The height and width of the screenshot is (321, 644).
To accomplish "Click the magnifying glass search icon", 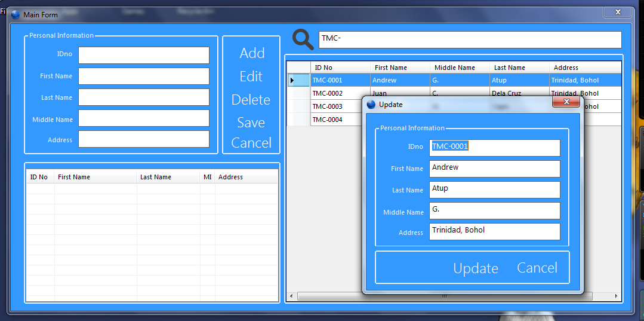I will point(303,39).
